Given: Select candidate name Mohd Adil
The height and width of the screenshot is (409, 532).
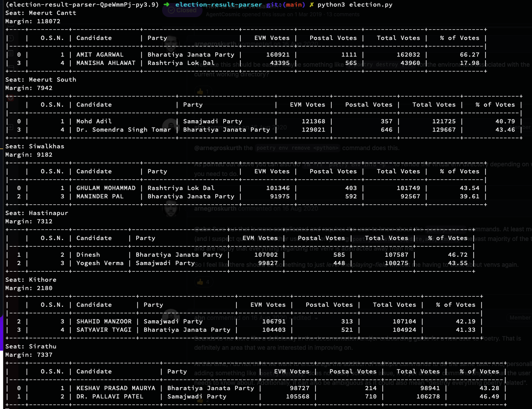Looking at the screenshot, I should pyautogui.click(x=94, y=122).
